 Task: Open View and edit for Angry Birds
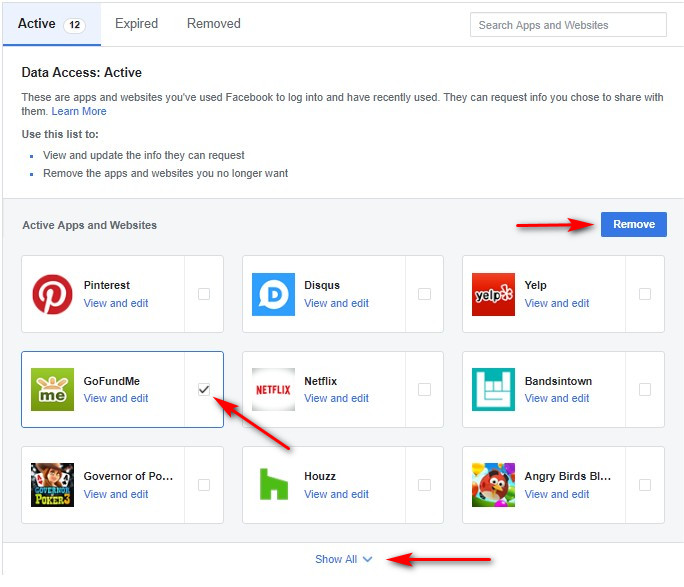[x=557, y=494]
